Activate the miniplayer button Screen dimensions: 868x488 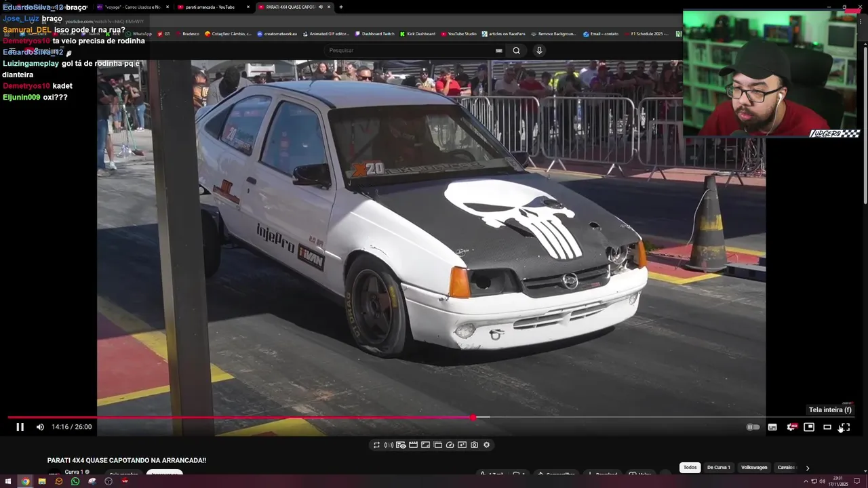click(x=809, y=427)
